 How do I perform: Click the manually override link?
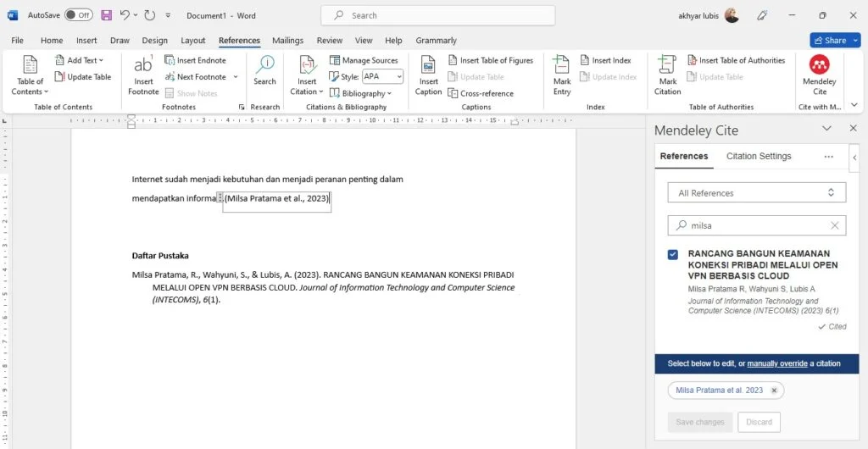pyautogui.click(x=777, y=363)
